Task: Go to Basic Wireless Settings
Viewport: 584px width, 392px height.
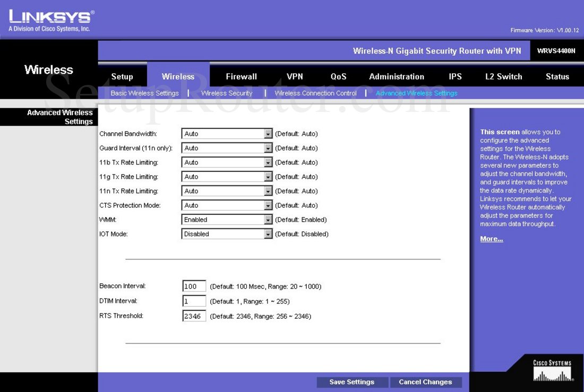Action: pyautogui.click(x=144, y=93)
